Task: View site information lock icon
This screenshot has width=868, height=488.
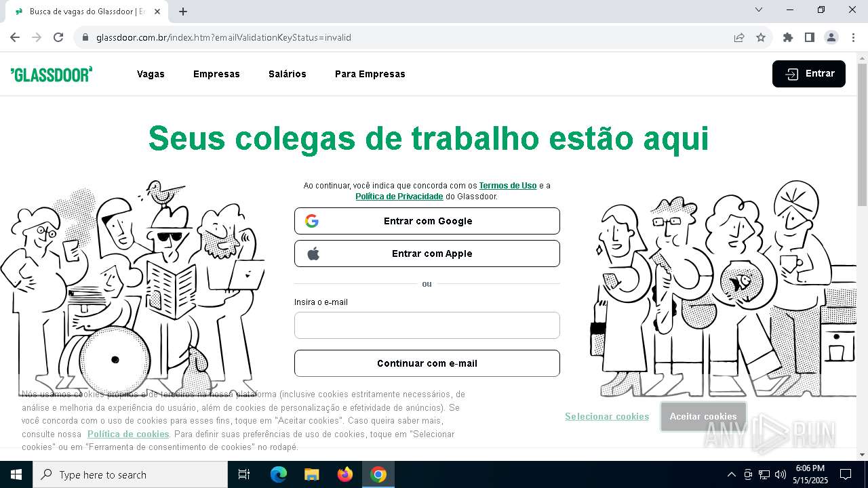Action: point(85,37)
